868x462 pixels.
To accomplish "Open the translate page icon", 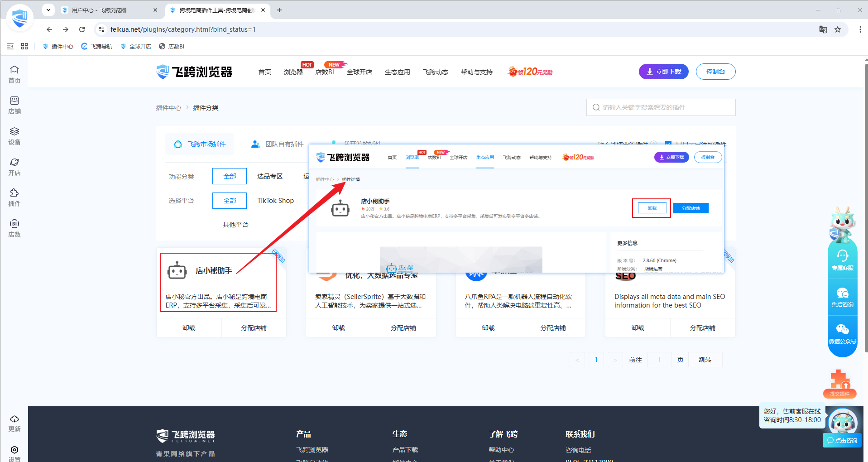I will tap(823, 29).
